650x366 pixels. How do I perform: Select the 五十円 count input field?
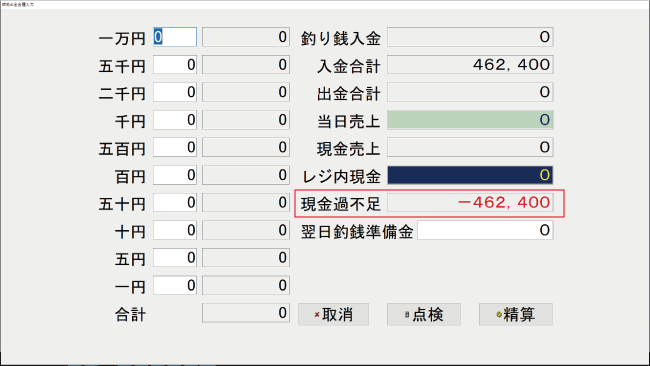click(175, 203)
